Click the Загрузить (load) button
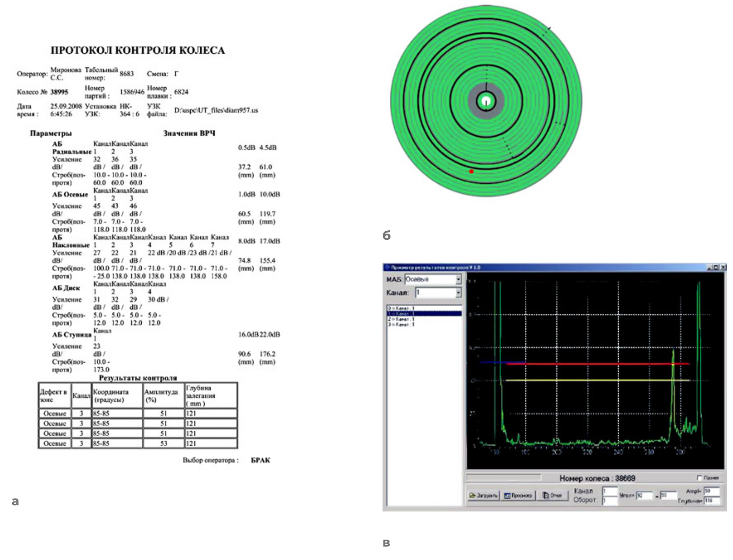This screenshot has height=560, width=733. (x=483, y=495)
